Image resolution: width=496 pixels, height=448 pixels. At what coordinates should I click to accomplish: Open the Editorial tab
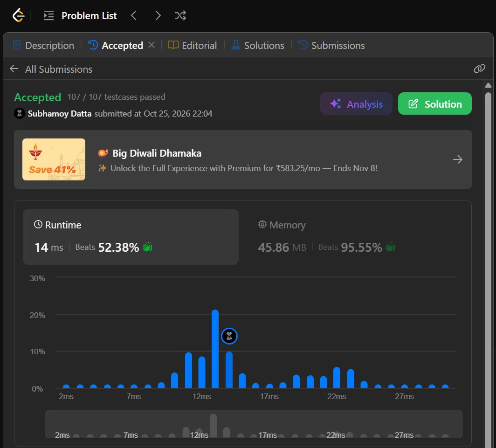coord(193,45)
